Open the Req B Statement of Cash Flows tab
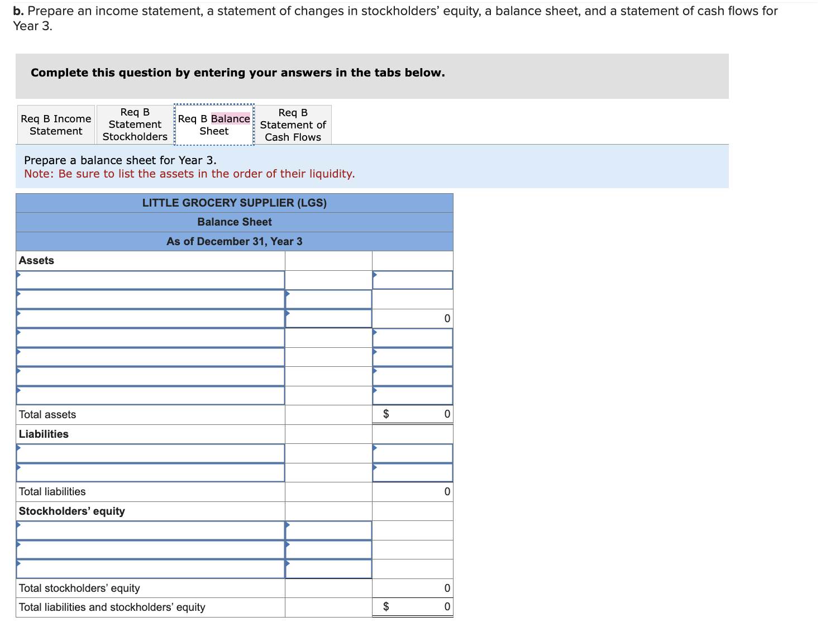The width and height of the screenshot is (840, 622). (293, 125)
